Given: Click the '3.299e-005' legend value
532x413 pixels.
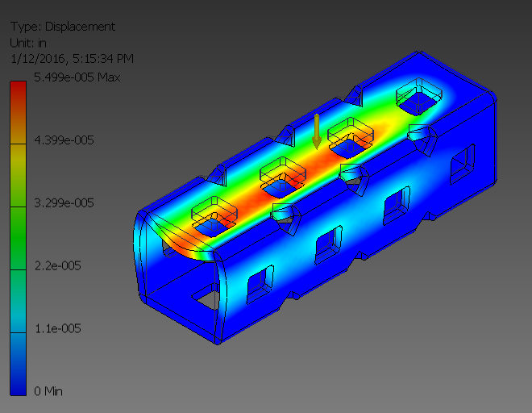Looking at the screenshot, I should tap(64, 203).
